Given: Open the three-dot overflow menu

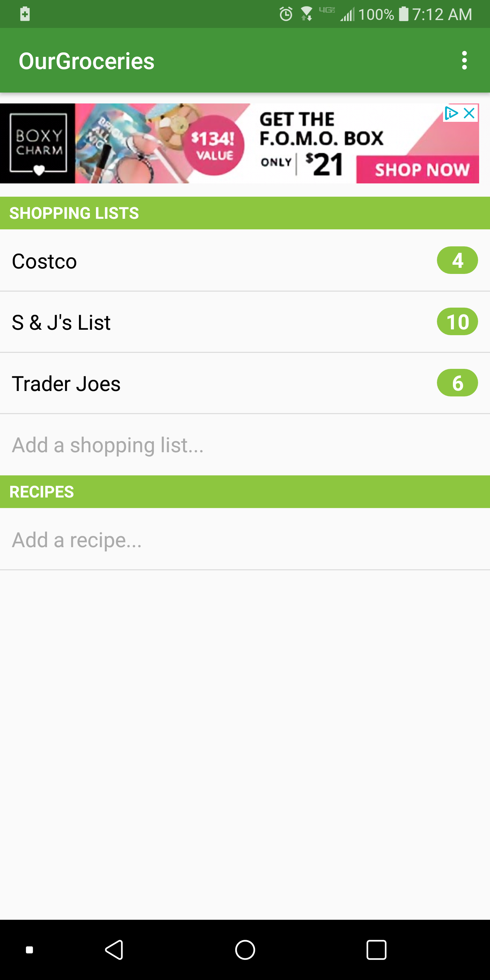Looking at the screenshot, I should tap(464, 61).
